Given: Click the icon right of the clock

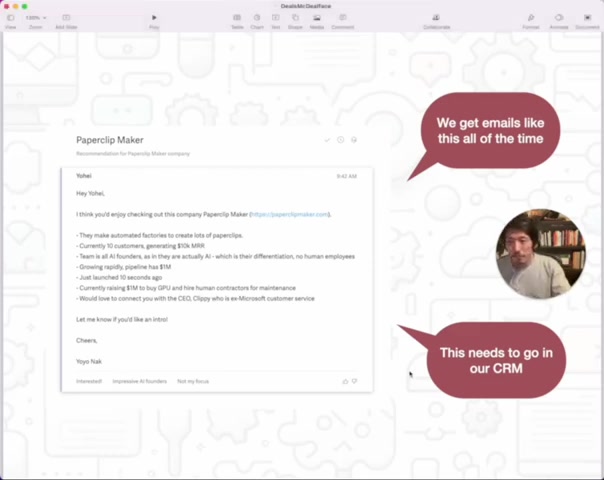Looking at the screenshot, I should click(354, 139).
